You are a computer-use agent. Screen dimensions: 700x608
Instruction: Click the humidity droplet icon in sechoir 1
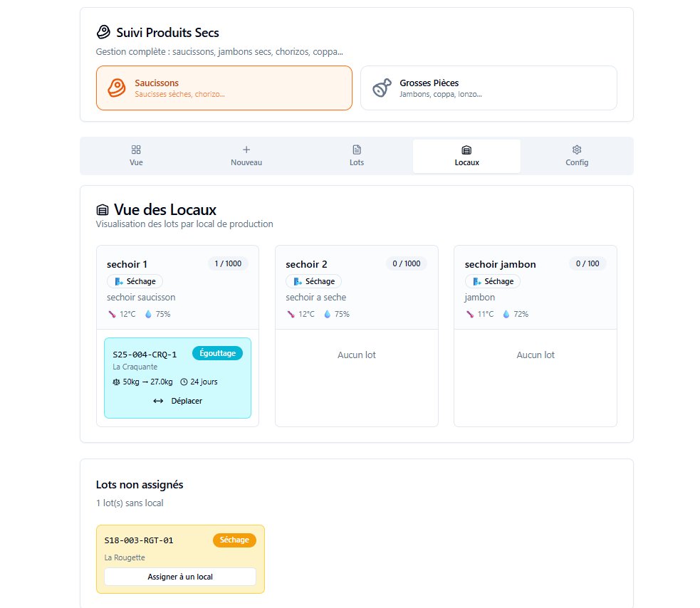[x=148, y=314]
